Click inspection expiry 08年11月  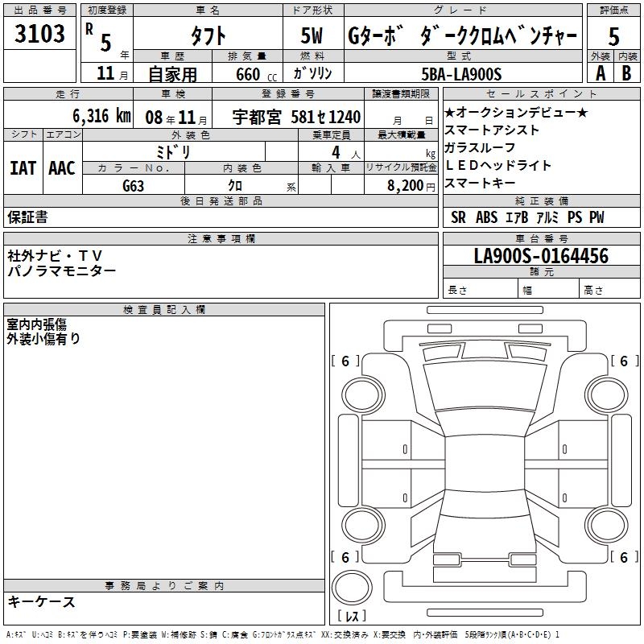pyautogui.click(x=175, y=118)
